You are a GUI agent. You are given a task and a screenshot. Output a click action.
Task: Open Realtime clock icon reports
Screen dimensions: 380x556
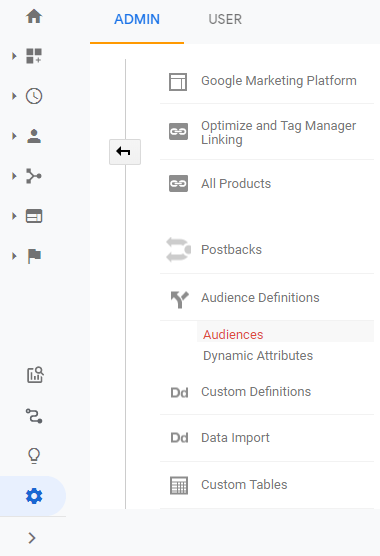click(34, 96)
